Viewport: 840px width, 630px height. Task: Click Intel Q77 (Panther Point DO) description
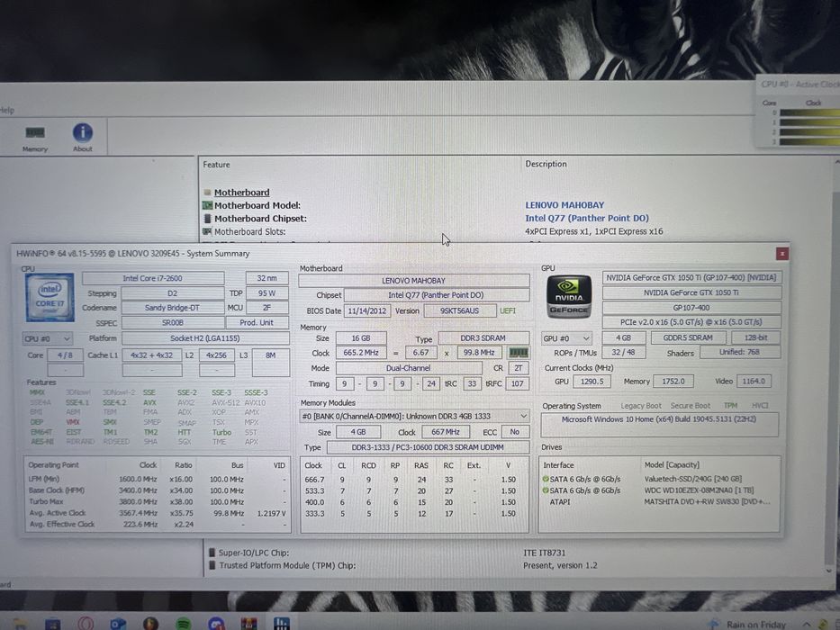tap(587, 218)
